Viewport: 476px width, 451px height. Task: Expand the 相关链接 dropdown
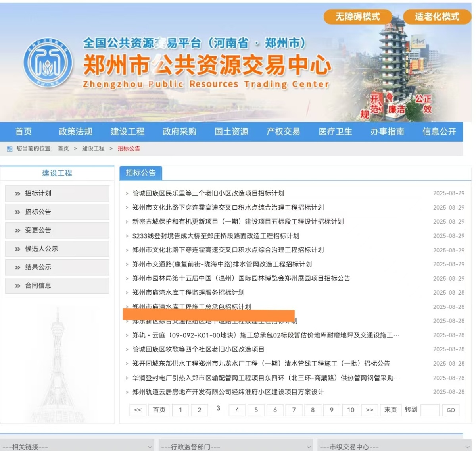[x=77, y=447]
